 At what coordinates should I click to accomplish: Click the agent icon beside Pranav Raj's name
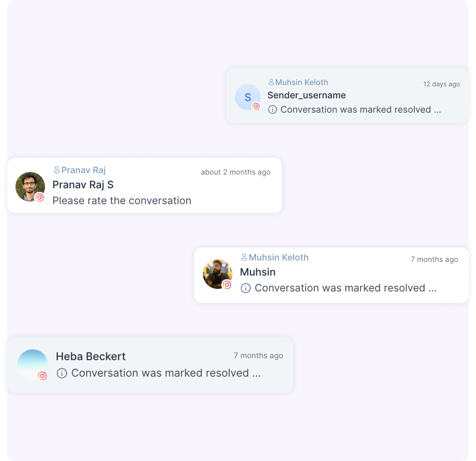pos(57,170)
